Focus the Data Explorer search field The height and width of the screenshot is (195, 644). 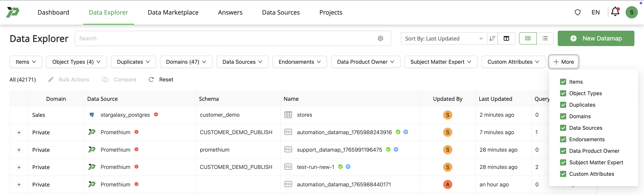click(225, 38)
